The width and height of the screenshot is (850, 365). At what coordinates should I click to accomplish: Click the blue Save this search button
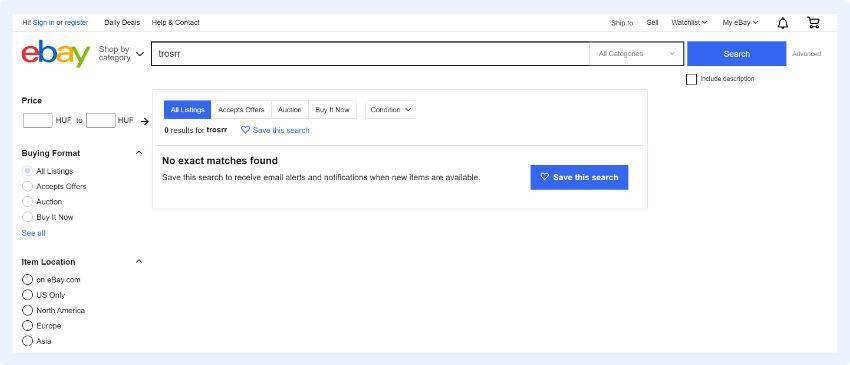[x=579, y=177]
